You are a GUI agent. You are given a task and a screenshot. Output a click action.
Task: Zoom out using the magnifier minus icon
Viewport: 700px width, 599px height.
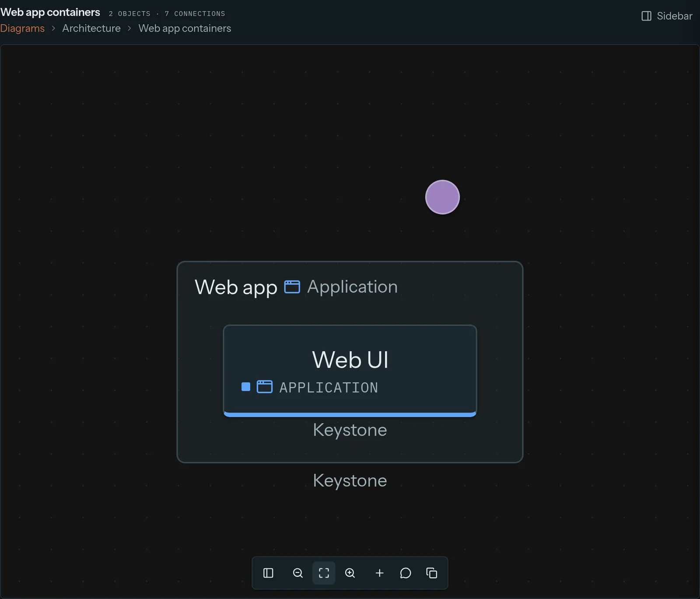[x=298, y=573]
